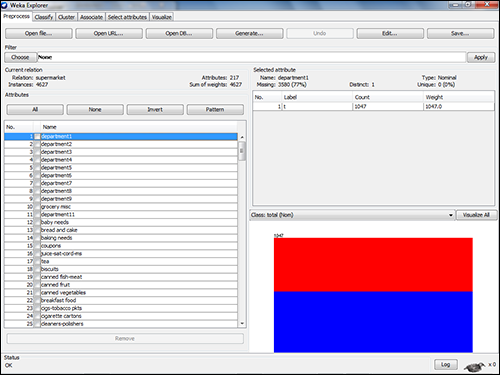
Task: Select all attributes with All button
Action: click(x=35, y=110)
